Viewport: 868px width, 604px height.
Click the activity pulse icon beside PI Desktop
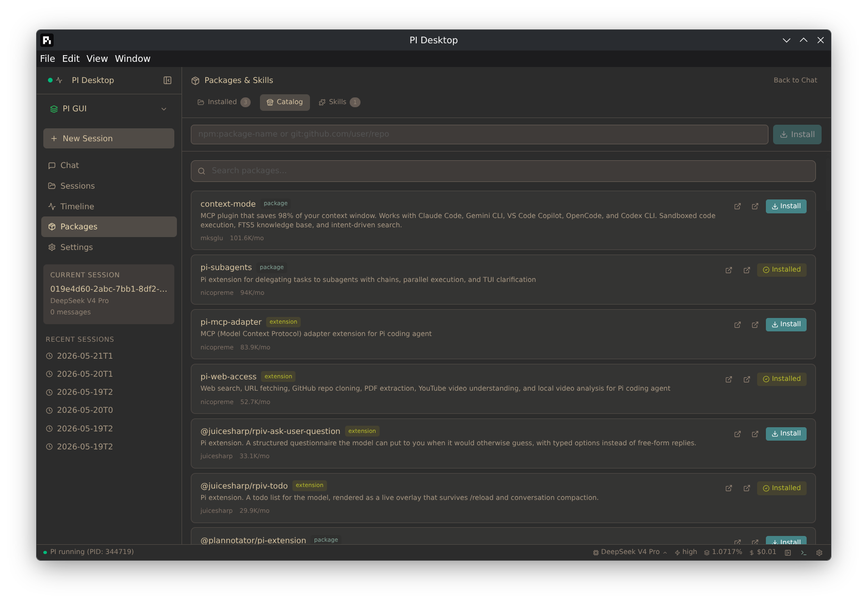click(x=59, y=80)
